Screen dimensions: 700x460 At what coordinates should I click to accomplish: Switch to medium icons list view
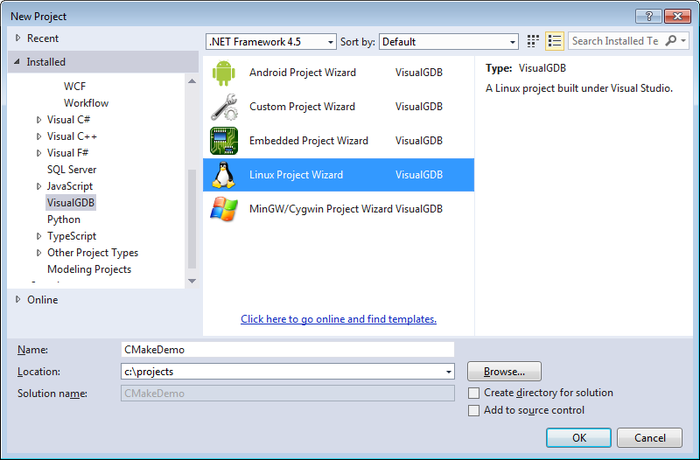tap(554, 41)
